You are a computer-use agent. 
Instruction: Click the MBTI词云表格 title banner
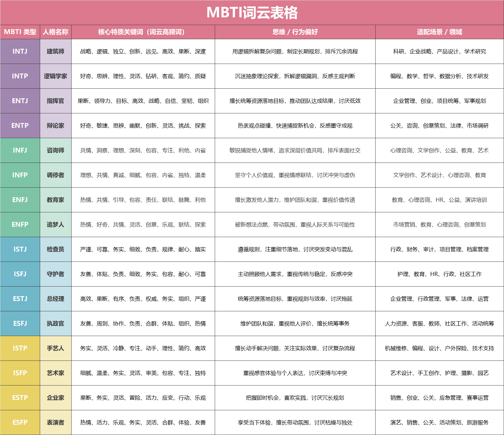252,13
